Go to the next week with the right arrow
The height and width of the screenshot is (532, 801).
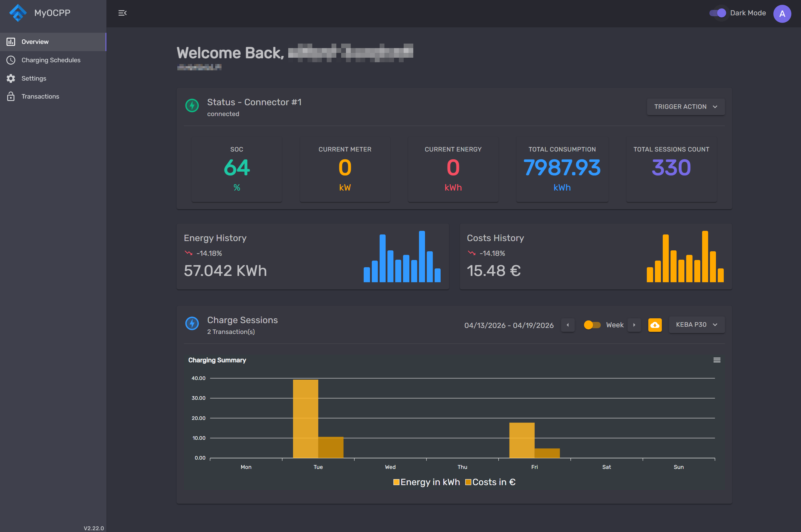[634, 325]
